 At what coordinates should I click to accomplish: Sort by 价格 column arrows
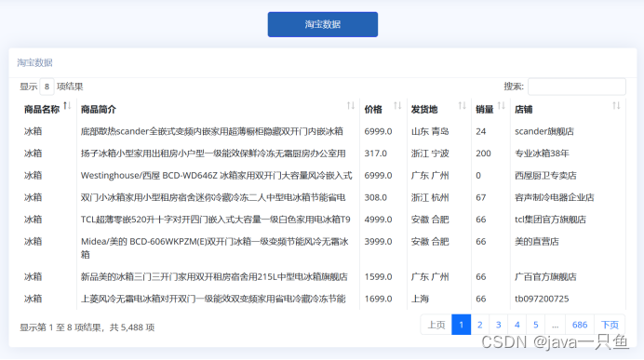[x=397, y=106]
